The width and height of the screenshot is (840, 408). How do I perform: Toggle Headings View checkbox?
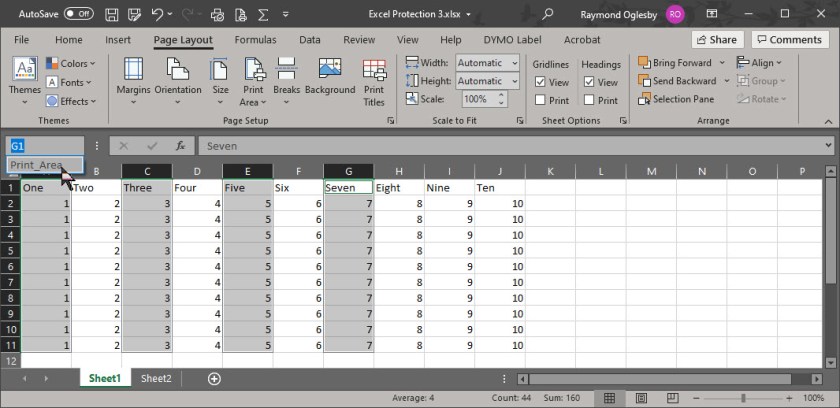(589, 82)
